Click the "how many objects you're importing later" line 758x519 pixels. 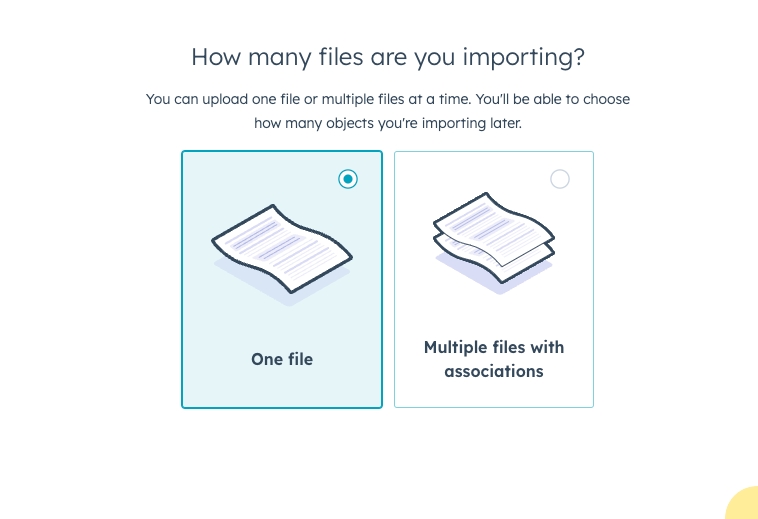[x=388, y=123]
